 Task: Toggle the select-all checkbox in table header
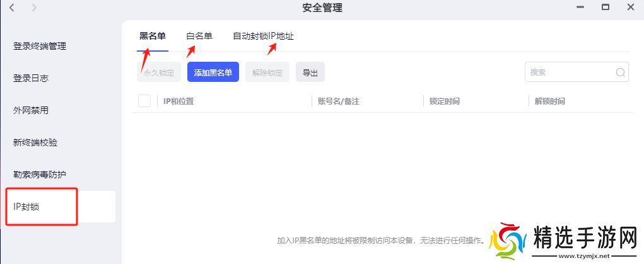[x=144, y=101]
